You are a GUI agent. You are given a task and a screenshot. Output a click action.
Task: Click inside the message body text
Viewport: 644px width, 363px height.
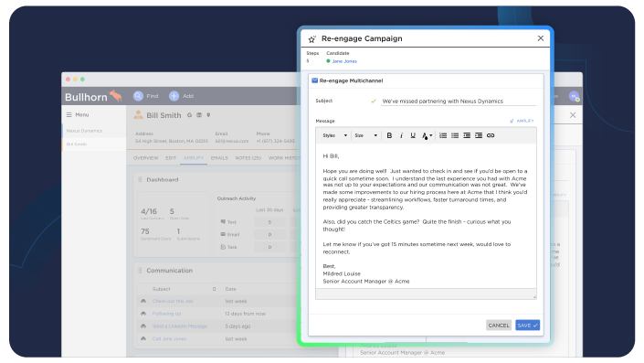pyautogui.click(x=426, y=216)
